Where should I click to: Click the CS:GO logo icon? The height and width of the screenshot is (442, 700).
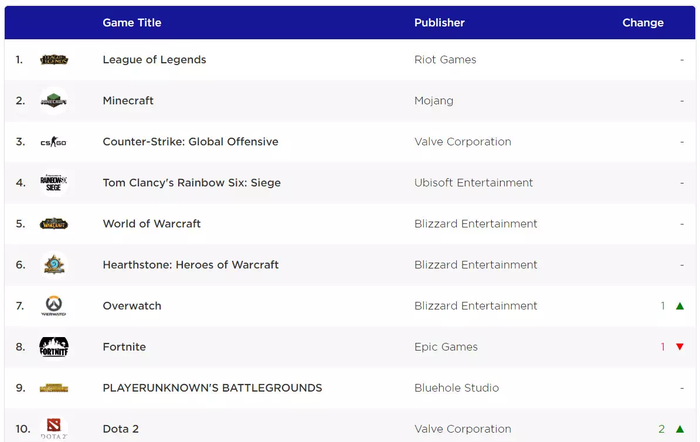tap(54, 142)
